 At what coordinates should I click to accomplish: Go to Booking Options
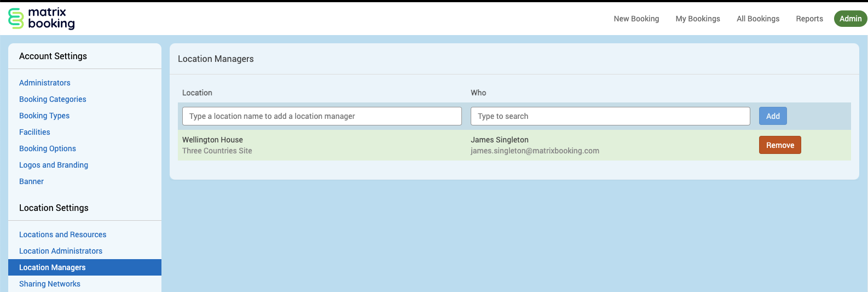[x=48, y=148]
